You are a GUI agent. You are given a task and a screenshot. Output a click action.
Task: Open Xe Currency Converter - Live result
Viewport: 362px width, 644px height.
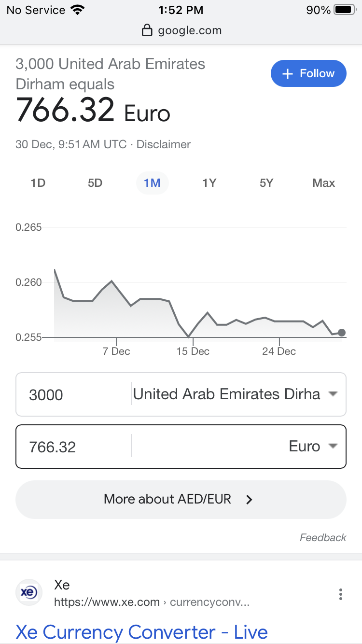pos(141,632)
